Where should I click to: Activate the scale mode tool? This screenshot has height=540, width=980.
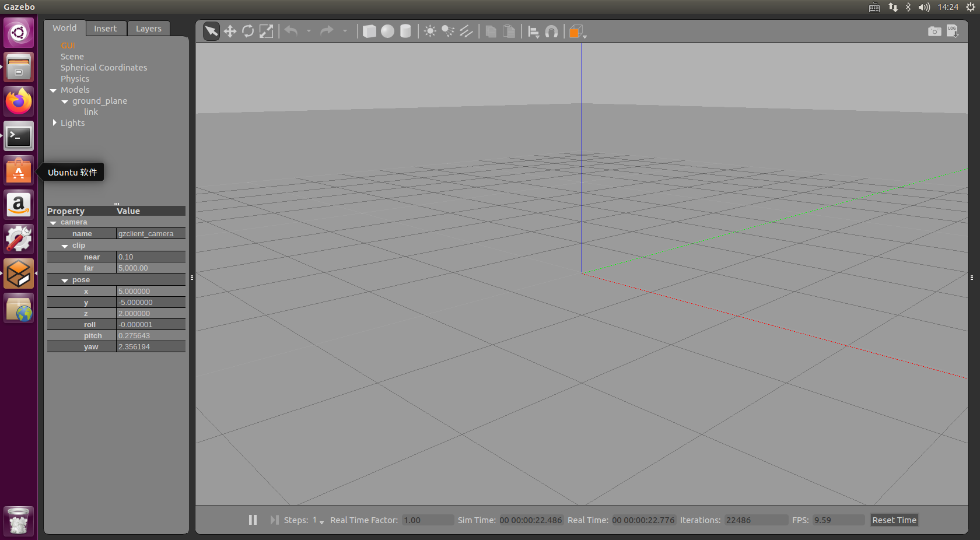point(266,31)
